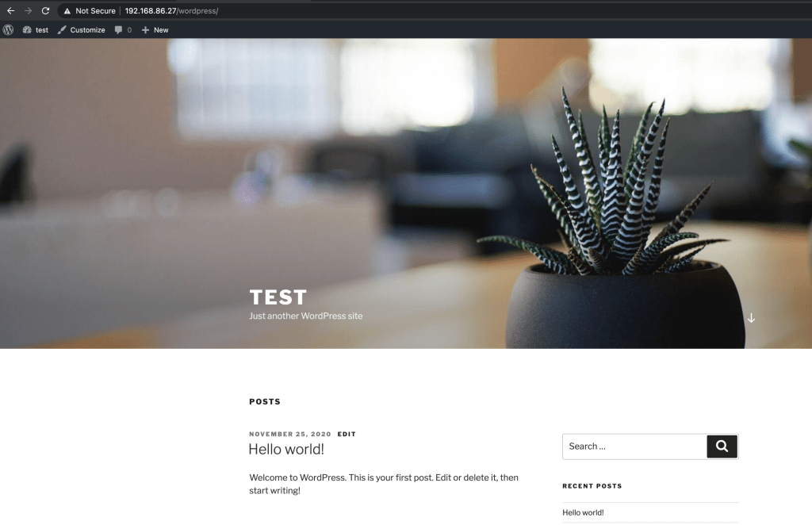Click into the Search input field

pos(634,446)
